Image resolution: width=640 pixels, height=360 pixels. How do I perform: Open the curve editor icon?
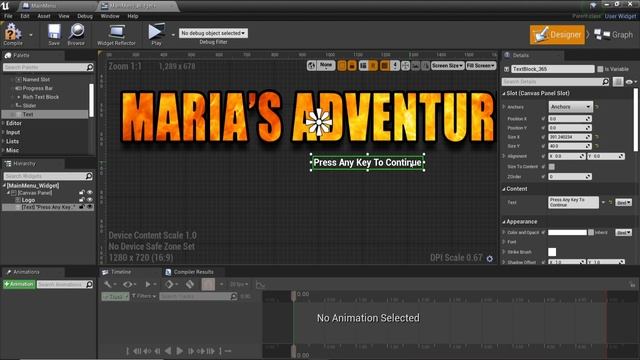tap(260, 285)
